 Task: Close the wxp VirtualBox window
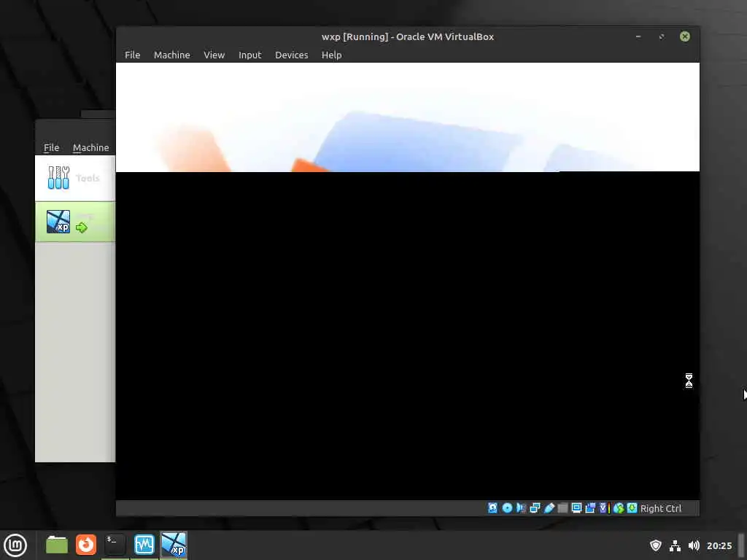685,36
